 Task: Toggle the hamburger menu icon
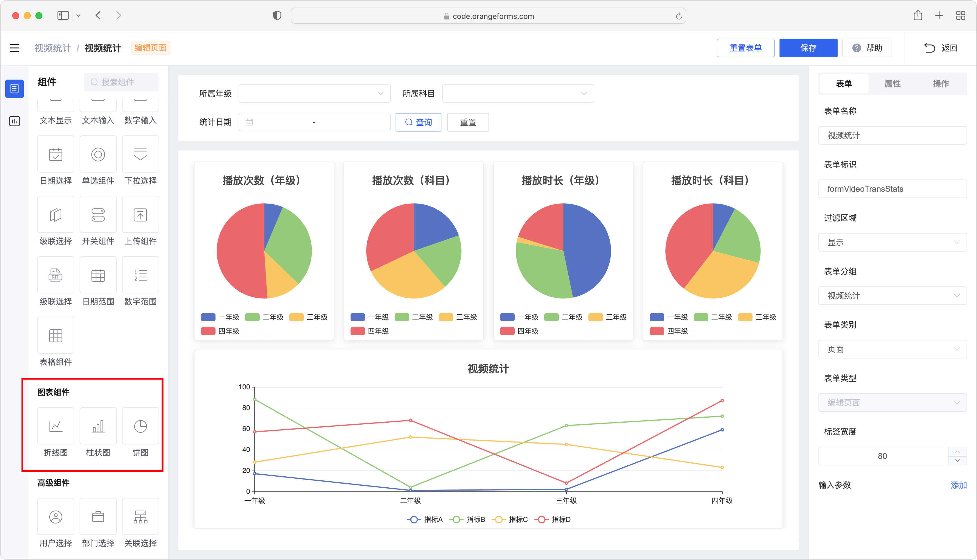click(x=14, y=48)
